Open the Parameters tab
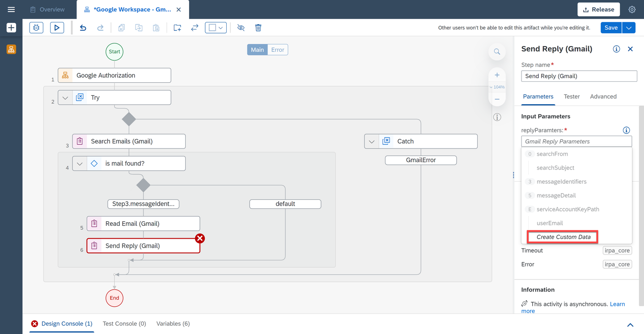 (538, 97)
